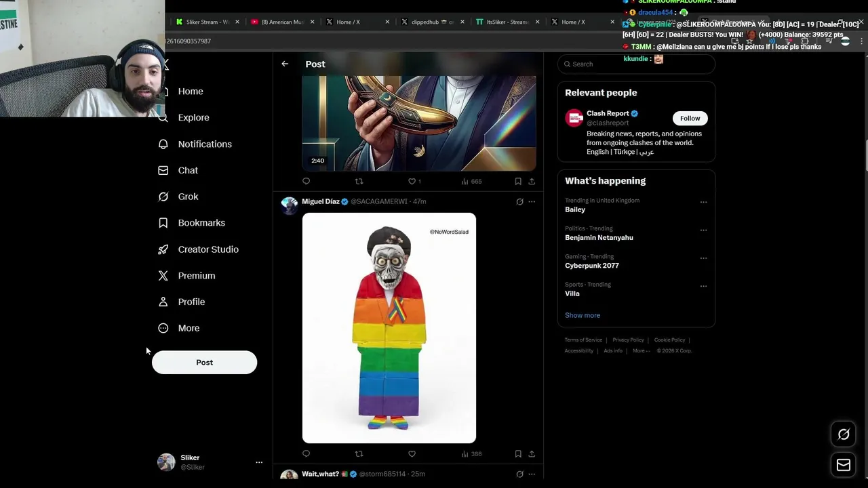This screenshot has height=488, width=868.
Task: Open options for Villa trend
Action: click(x=703, y=286)
